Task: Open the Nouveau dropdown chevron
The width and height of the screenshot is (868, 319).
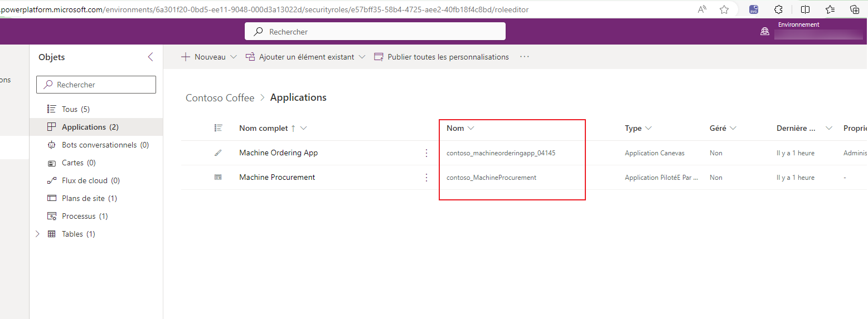Action: (233, 57)
